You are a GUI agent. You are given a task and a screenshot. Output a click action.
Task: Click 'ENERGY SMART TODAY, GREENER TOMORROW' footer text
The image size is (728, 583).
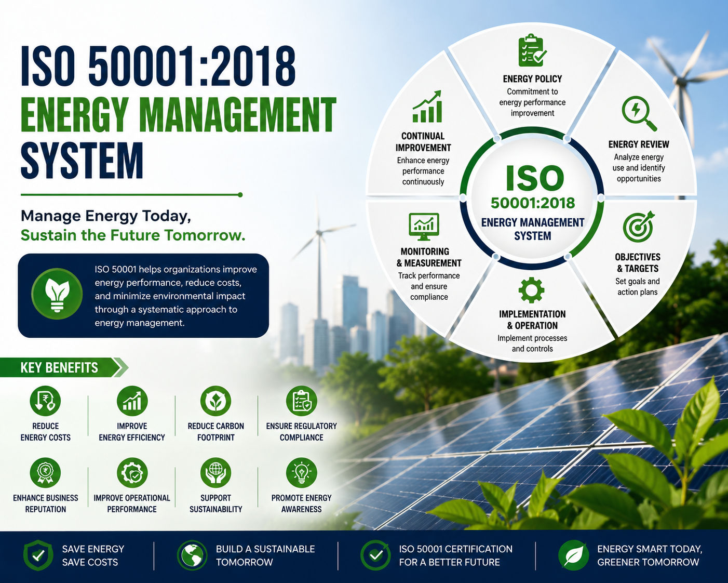[649, 555]
